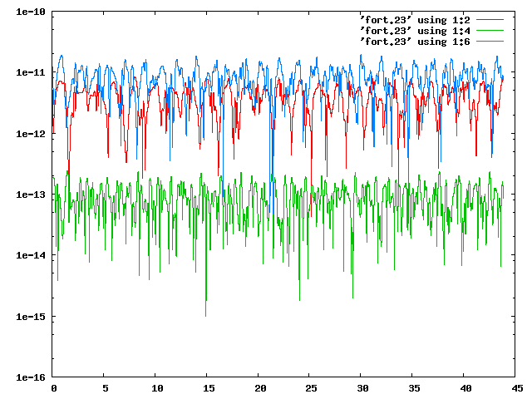Click the 'fort.23' using 1:2 legend label
Image resolution: width=532 pixels, height=399 pixels.
[416, 20]
